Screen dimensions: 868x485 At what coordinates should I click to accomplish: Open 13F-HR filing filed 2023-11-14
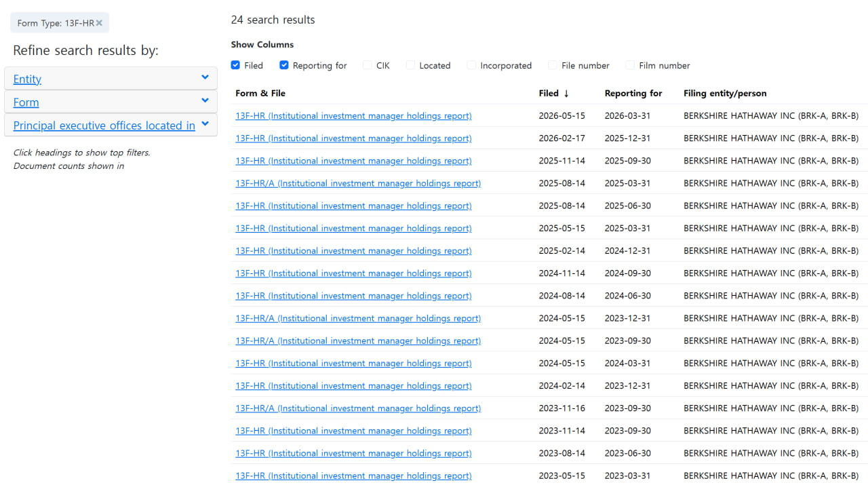coord(353,431)
